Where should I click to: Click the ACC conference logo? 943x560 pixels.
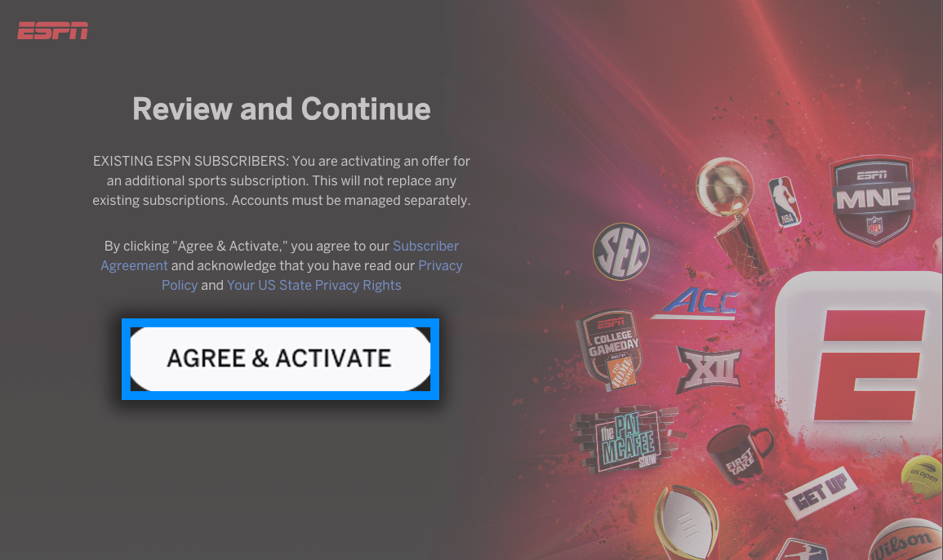pos(697,302)
